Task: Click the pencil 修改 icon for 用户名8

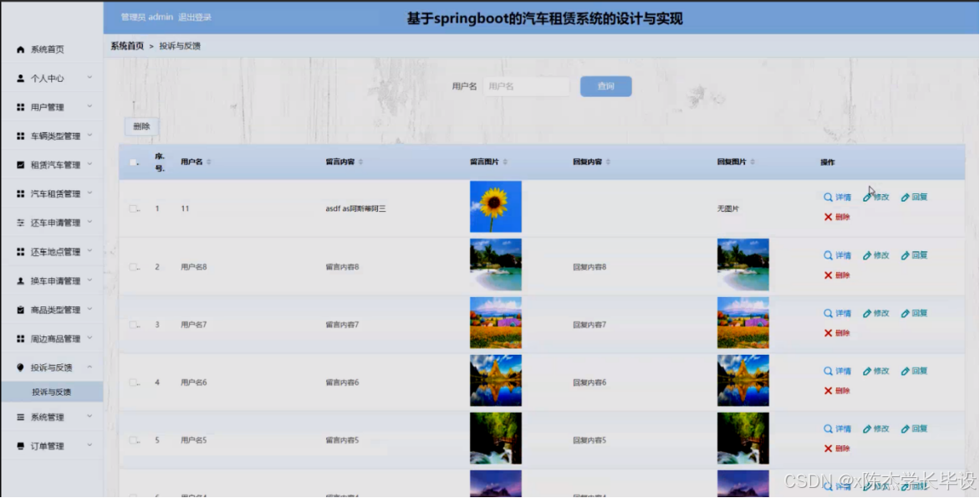Action: [x=867, y=255]
